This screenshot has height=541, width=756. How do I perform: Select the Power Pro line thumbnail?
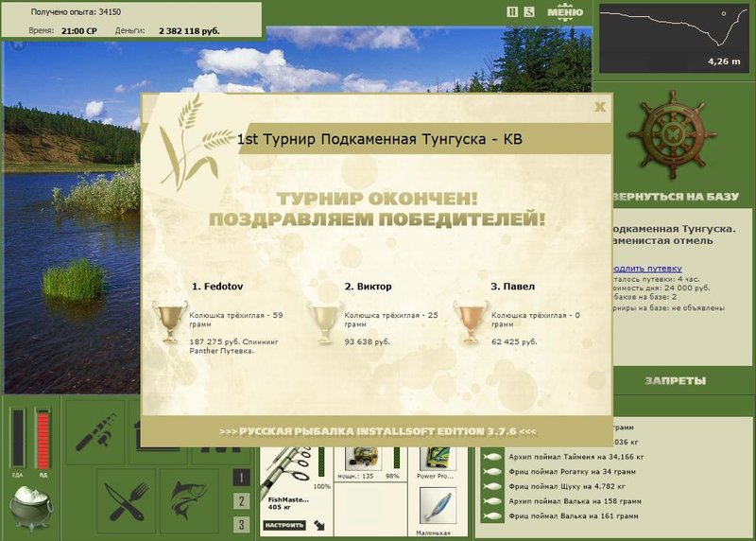tap(438, 459)
